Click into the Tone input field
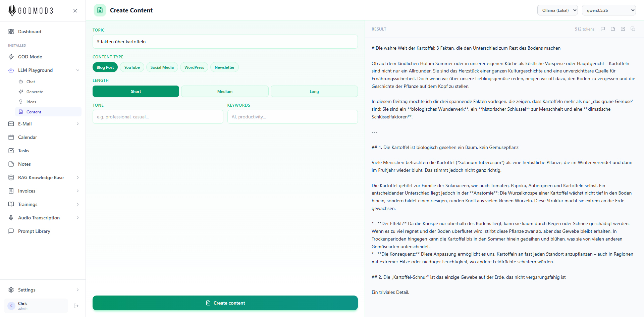This screenshot has width=644, height=317. (158, 117)
